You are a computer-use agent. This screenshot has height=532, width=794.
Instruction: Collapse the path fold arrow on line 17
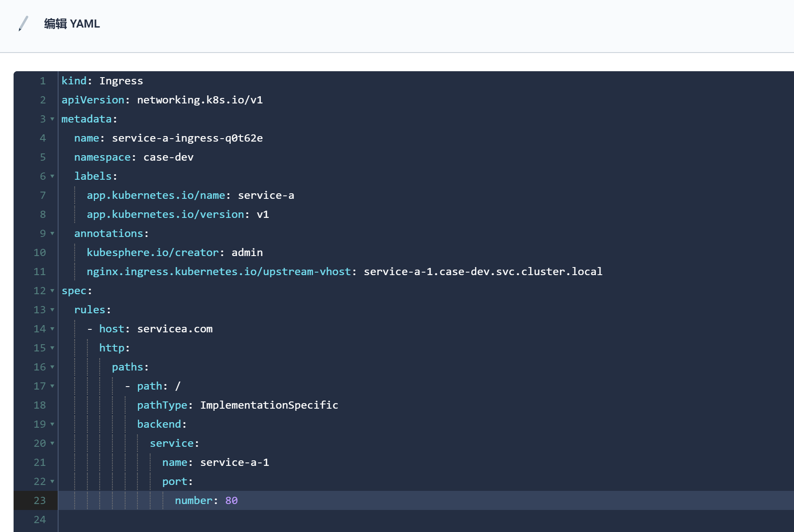pos(52,386)
